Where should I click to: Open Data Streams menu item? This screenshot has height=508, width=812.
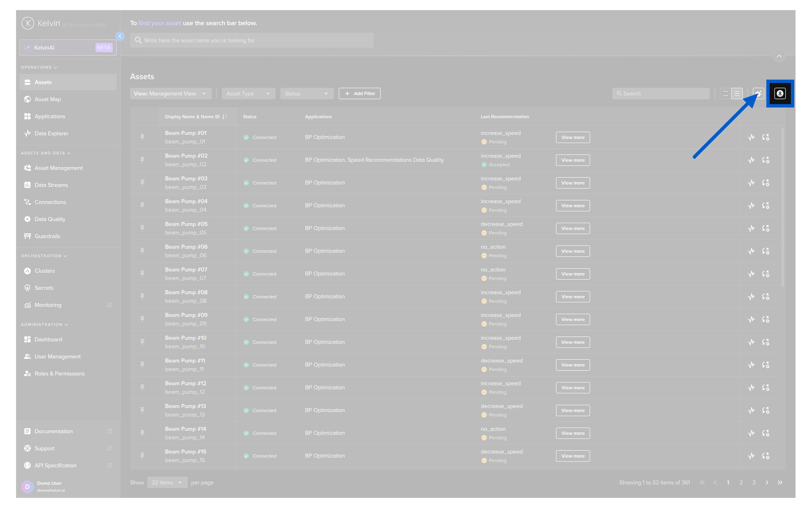pos(51,185)
